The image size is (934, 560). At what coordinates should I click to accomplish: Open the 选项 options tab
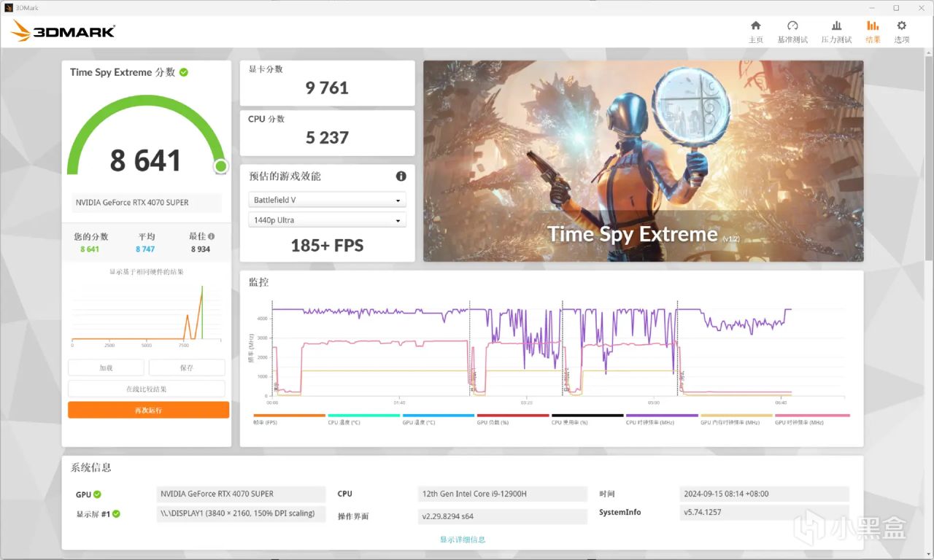tap(902, 32)
